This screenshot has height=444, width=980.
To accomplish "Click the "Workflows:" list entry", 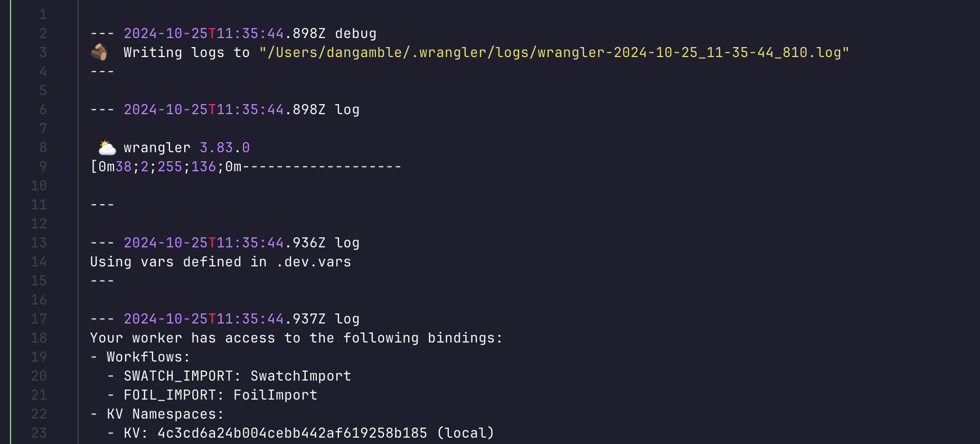I will point(148,357).
